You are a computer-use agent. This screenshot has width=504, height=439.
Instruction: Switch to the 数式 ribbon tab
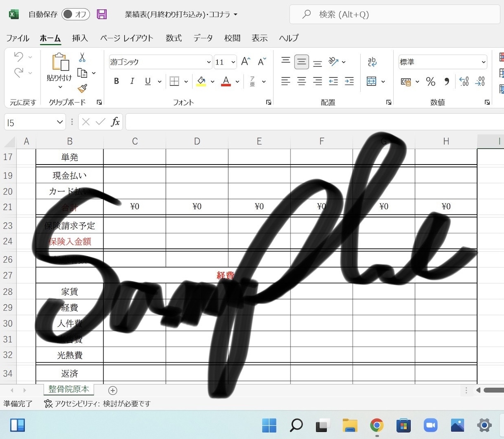(x=174, y=38)
